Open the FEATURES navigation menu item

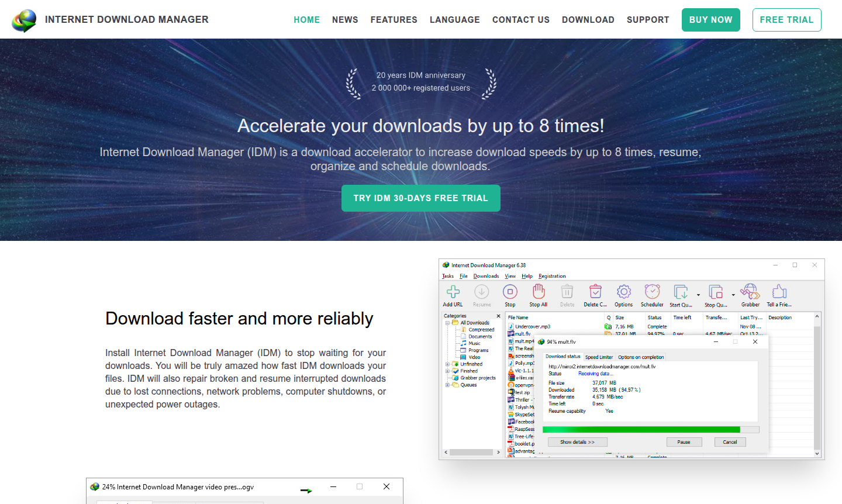(394, 20)
